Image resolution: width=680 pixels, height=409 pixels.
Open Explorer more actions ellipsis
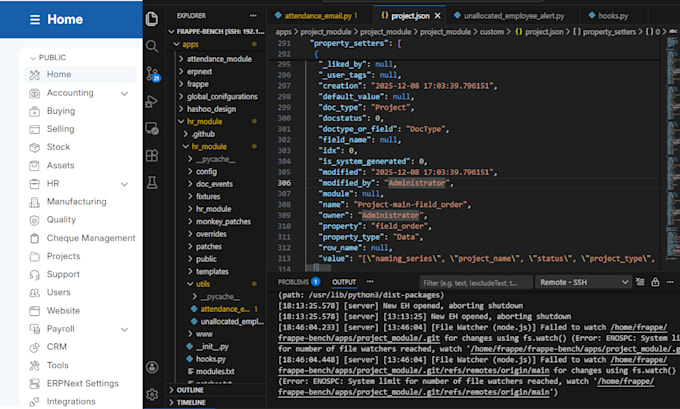[253, 16]
